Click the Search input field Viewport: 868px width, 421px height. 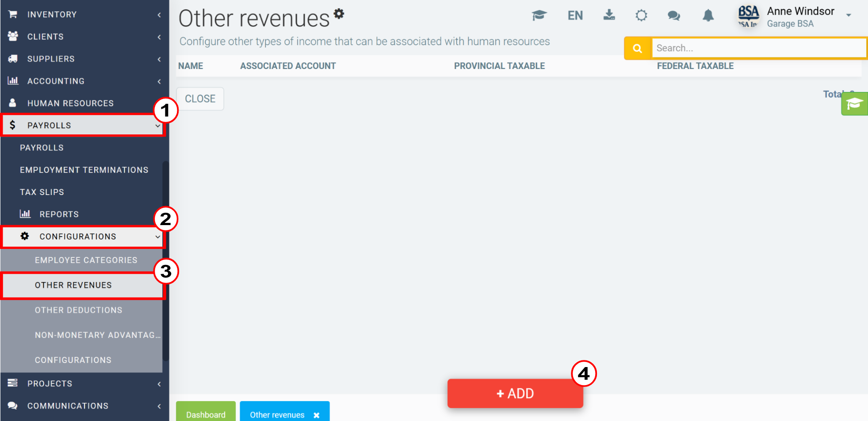click(x=759, y=48)
